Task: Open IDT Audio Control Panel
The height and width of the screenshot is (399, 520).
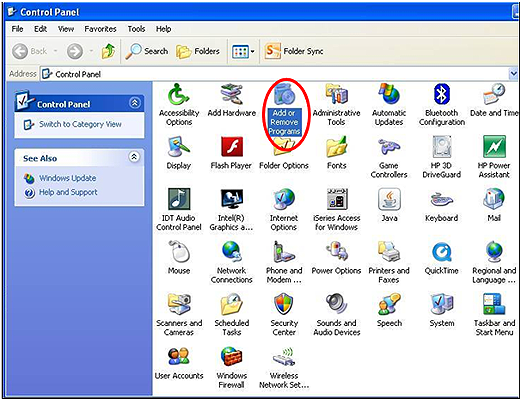Action: (179, 210)
